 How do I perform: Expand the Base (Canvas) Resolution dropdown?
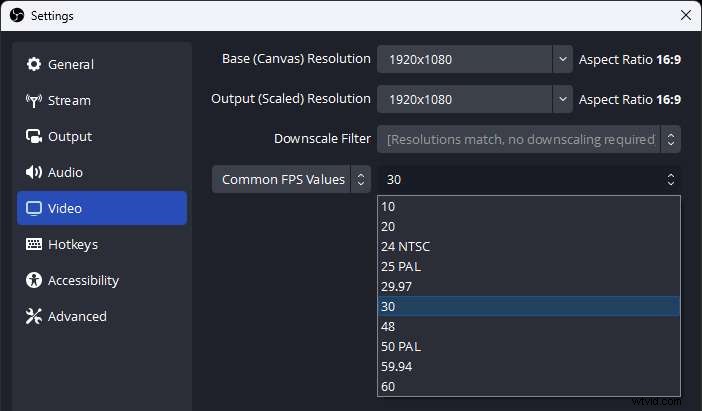click(x=562, y=59)
